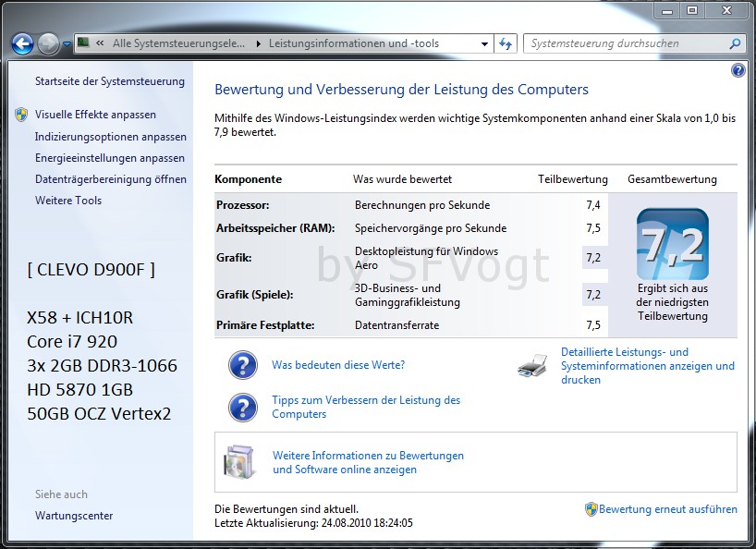The height and width of the screenshot is (549, 756).
Task: Click the software box icon beside 'Weitere Informationen'
Action: pos(239,462)
